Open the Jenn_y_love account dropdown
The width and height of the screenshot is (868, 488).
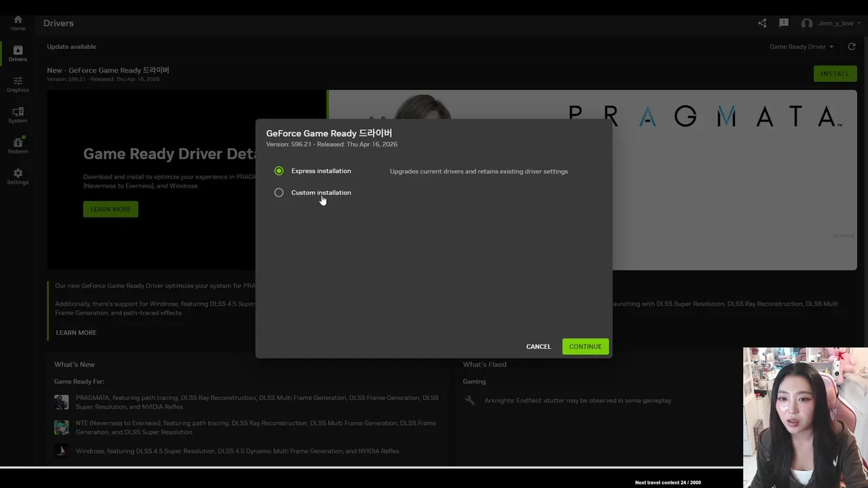[839, 23]
